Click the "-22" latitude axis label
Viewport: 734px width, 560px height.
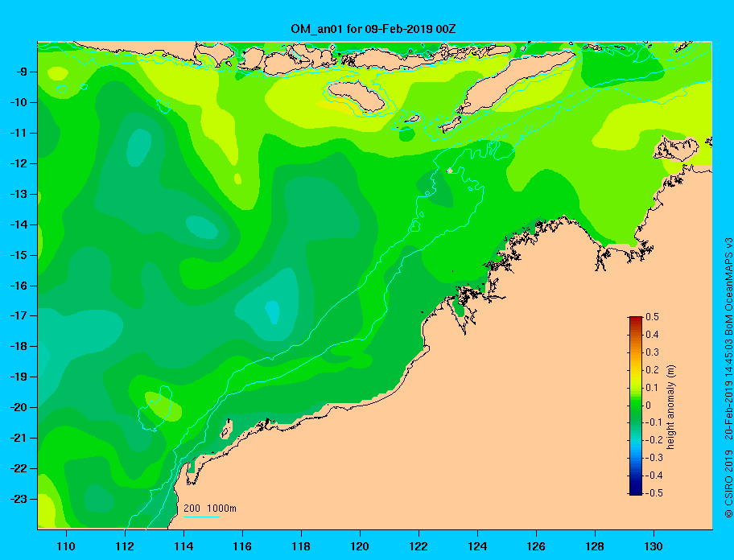(18, 468)
